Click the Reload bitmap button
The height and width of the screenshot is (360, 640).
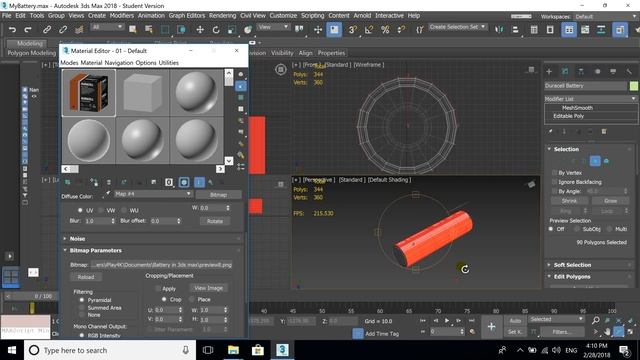pyautogui.click(x=86, y=277)
